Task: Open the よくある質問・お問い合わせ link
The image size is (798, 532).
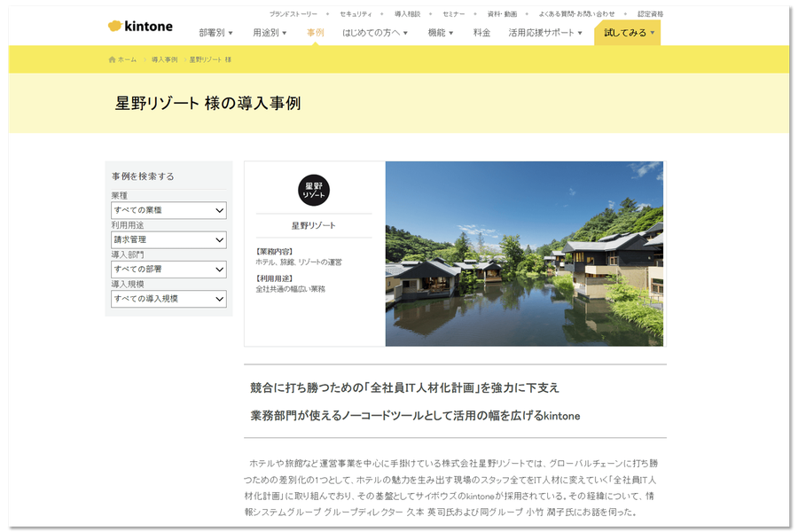Action: pos(576,14)
